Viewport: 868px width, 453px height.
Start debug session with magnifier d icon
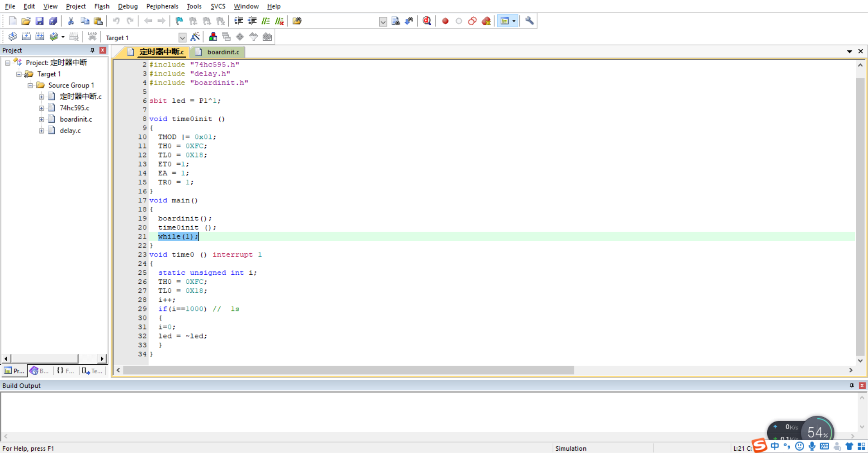(x=427, y=21)
